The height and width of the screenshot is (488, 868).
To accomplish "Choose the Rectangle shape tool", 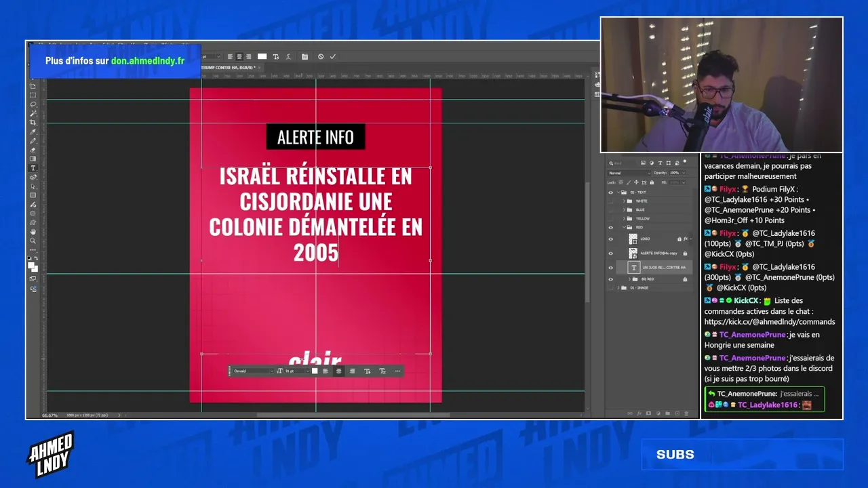I will (x=33, y=195).
